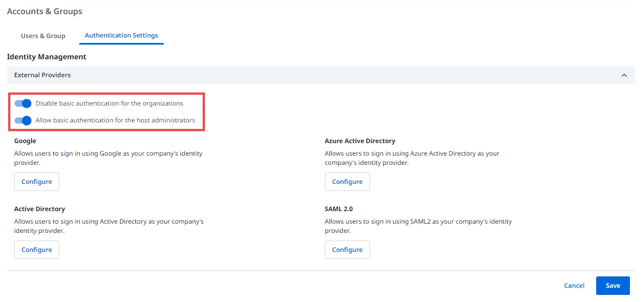Viewport: 644px width, 302px height.
Task: Toggle Allow basic authentication for host administrators
Action: coord(23,121)
